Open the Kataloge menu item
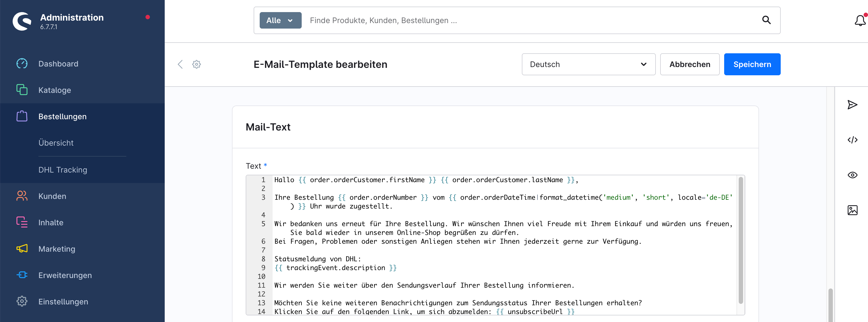The image size is (868, 322). click(55, 90)
